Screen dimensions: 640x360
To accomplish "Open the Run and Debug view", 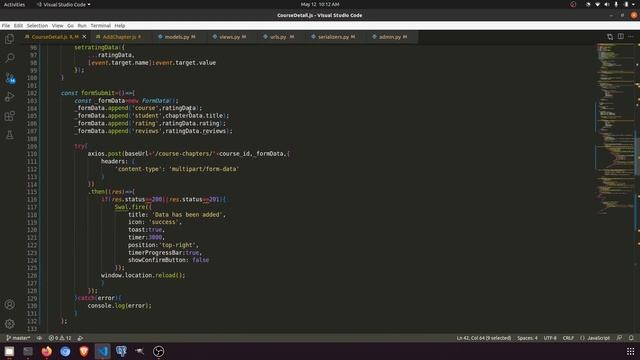I will (9, 97).
